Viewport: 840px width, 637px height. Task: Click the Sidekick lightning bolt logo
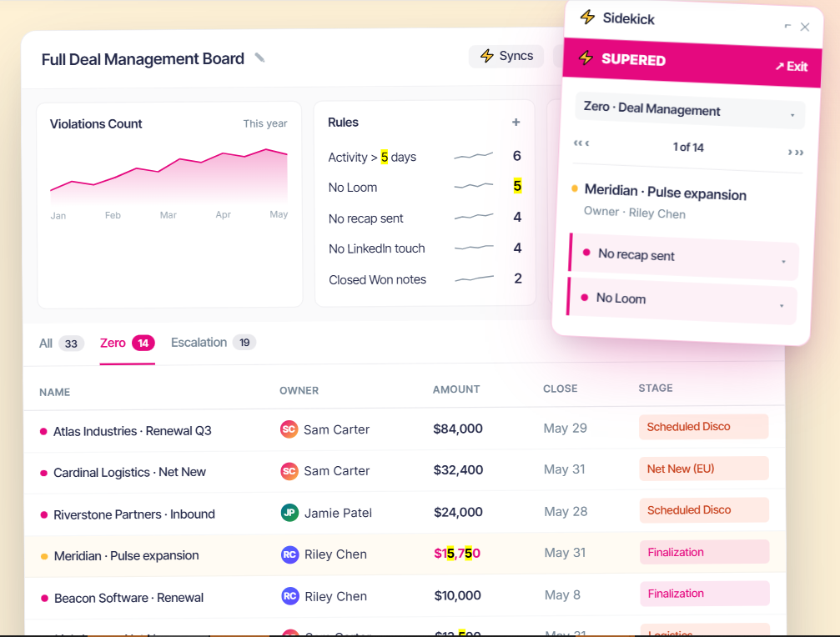click(x=588, y=18)
